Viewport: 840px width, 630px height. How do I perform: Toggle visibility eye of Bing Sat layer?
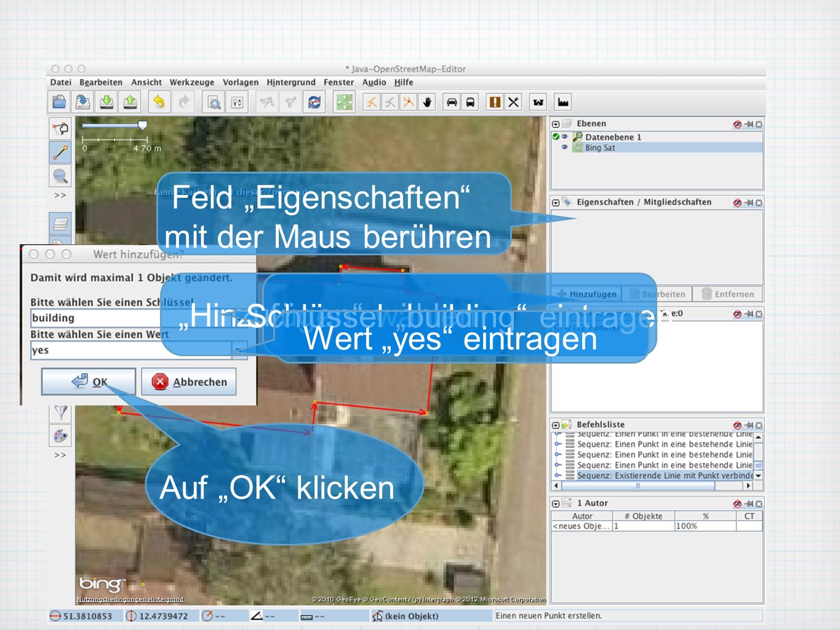[564, 148]
